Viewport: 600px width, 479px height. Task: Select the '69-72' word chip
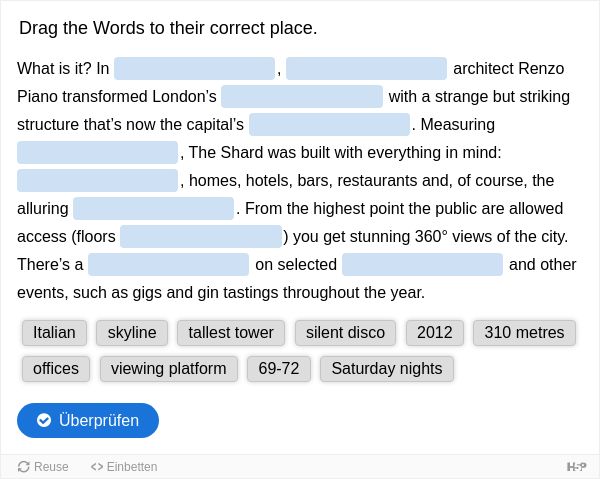[279, 369]
